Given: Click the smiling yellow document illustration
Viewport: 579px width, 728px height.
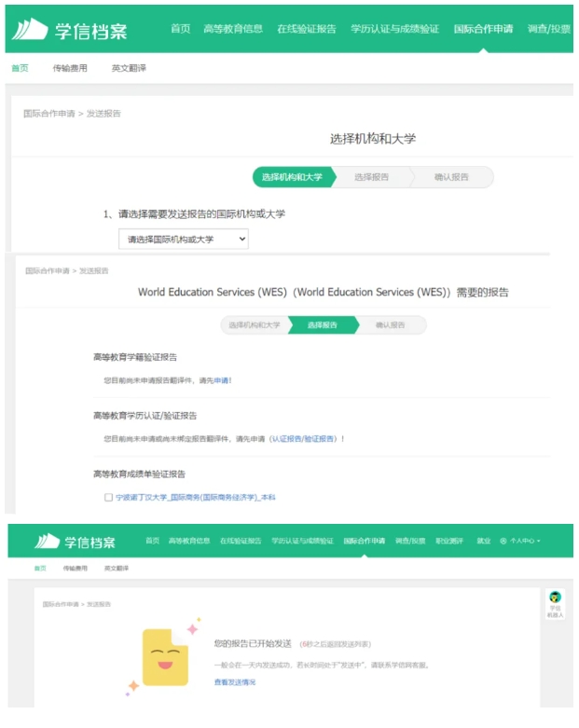Looking at the screenshot, I should (165, 657).
